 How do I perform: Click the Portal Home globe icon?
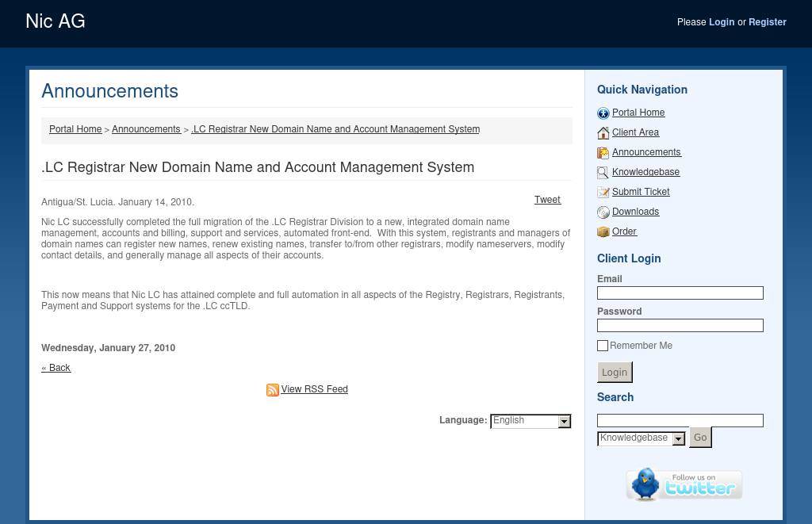(603, 113)
